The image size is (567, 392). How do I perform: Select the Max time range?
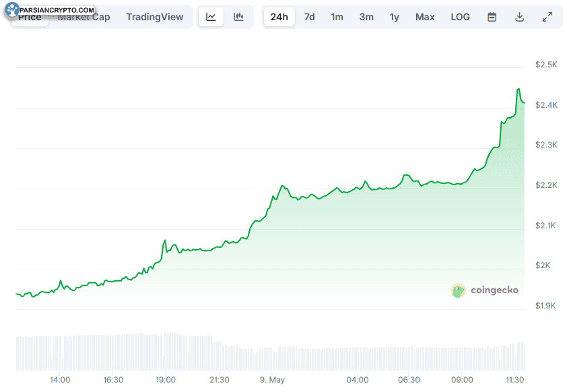click(x=425, y=17)
